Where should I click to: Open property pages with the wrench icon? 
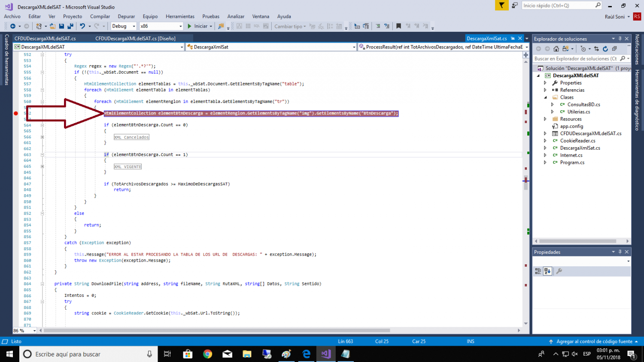pos(559,271)
